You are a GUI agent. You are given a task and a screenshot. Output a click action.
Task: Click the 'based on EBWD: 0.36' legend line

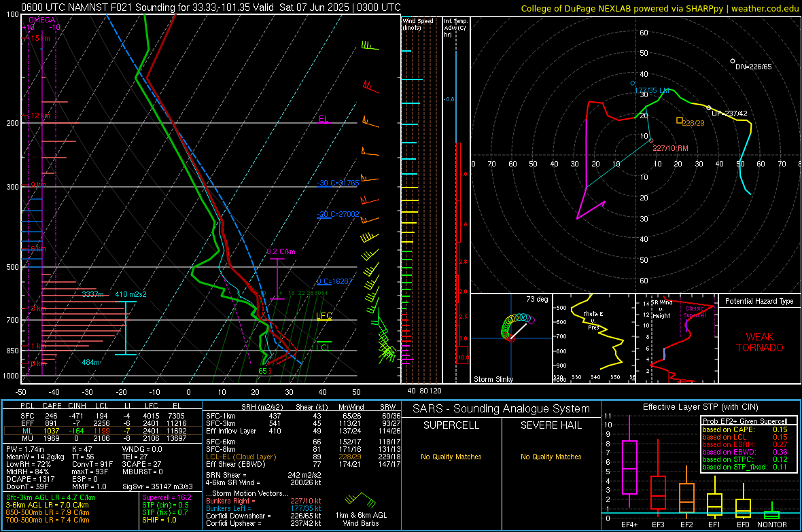pos(745,452)
